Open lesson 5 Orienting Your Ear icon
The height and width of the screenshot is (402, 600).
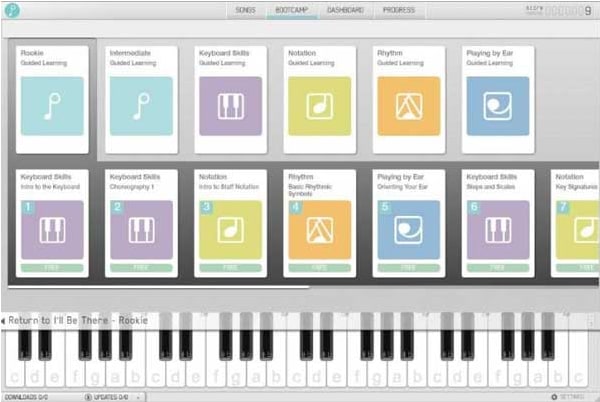click(x=409, y=230)
